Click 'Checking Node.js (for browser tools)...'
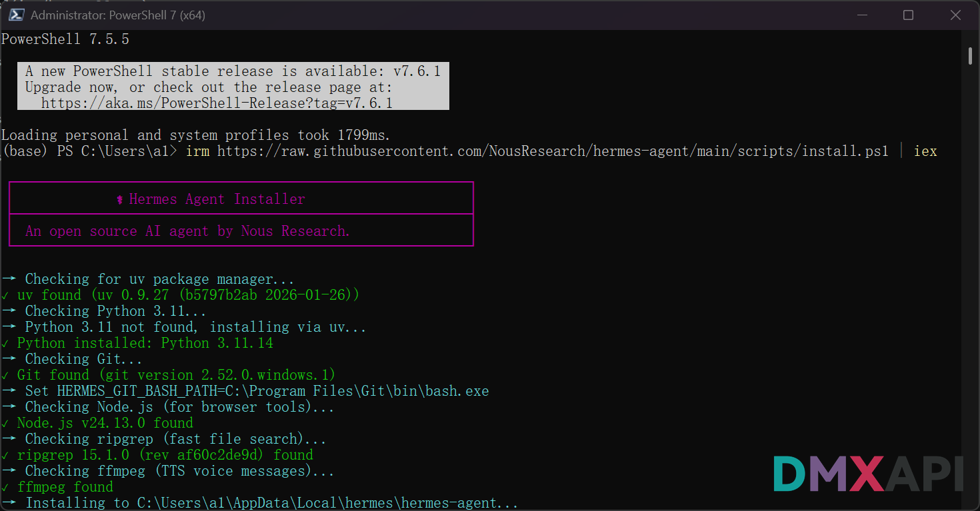The image size is (980, 511). click(x=168, y=407)
